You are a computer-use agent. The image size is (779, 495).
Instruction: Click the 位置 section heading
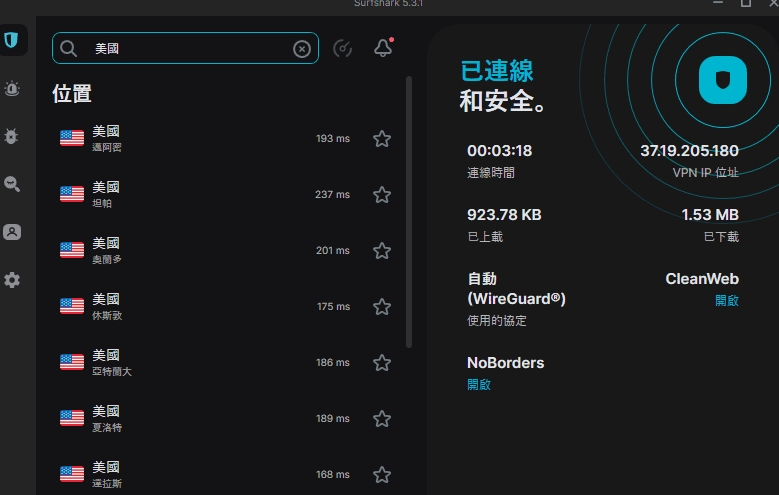[x=72, y=93]
